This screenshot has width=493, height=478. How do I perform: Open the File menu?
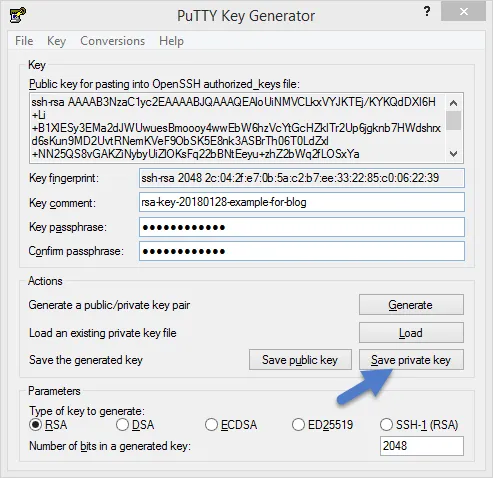coord(24,41)
